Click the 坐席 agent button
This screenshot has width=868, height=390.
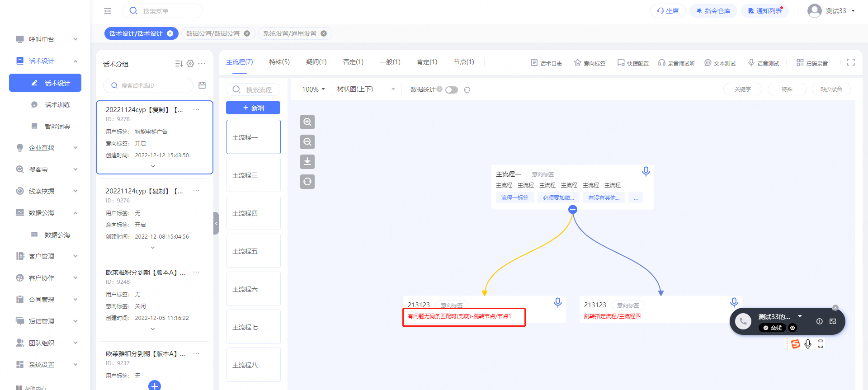point(668,11)
